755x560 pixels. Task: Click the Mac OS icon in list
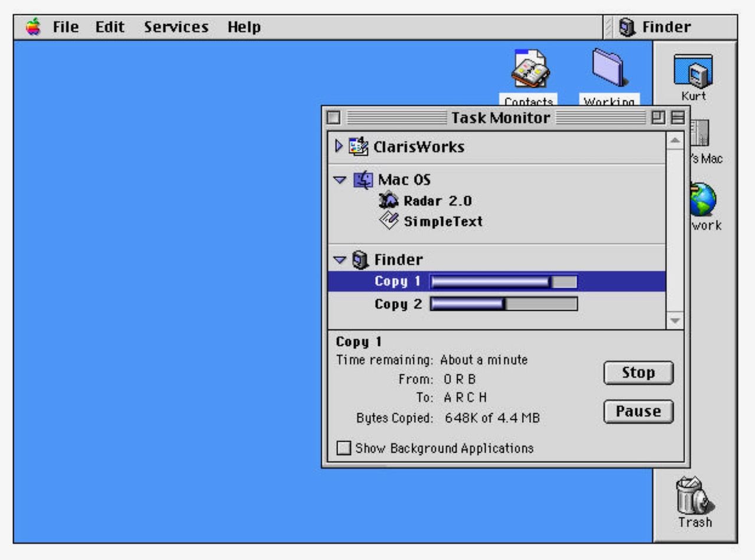click(363, 179)
